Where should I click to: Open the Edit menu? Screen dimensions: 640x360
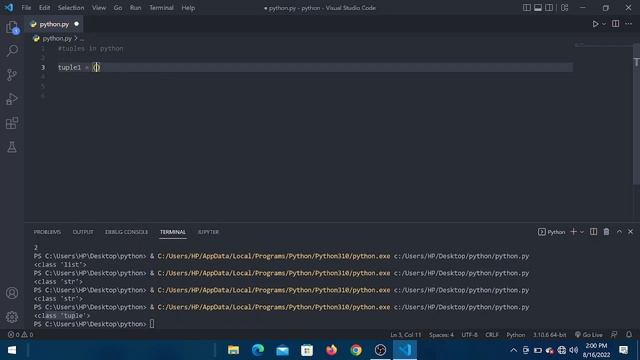44,8
